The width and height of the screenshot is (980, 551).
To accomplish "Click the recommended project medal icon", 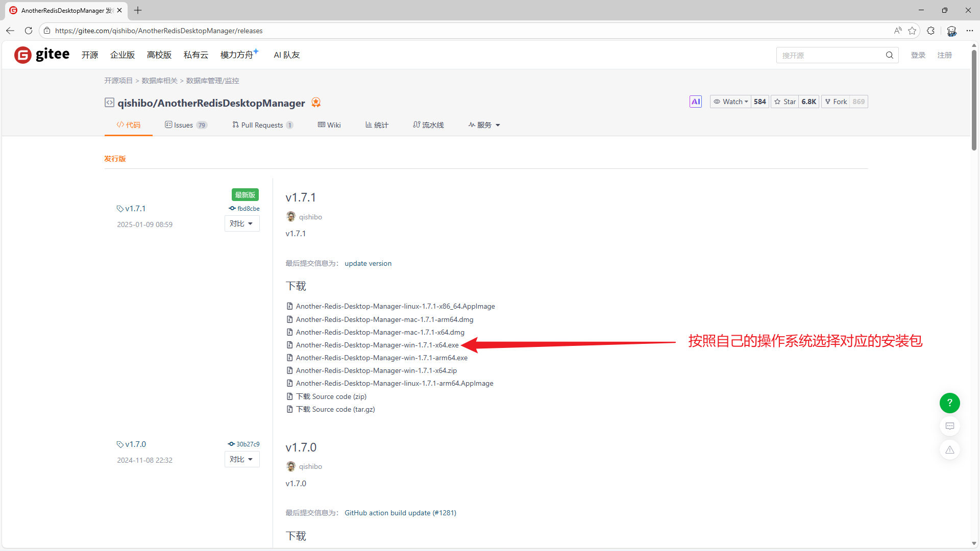I will point(316,103).
